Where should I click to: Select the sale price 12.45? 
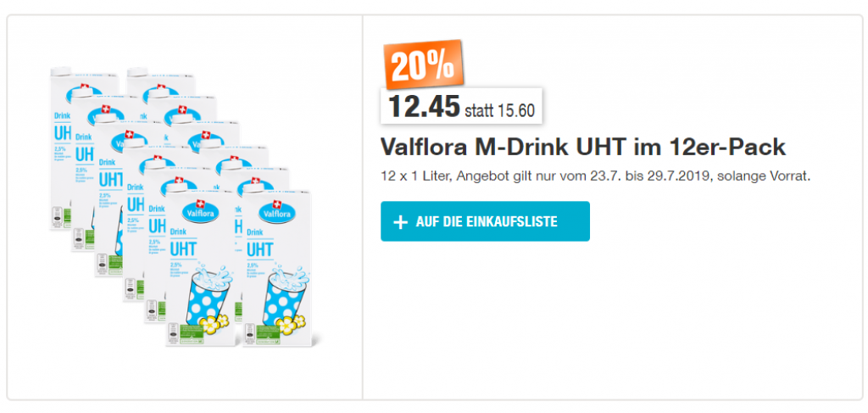tap(424, 107)
